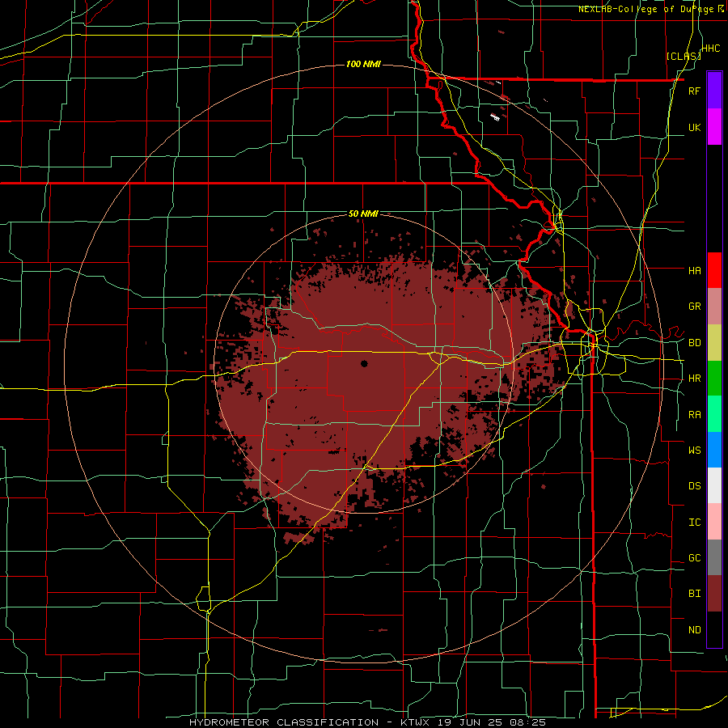Click the WS legend label
This screenshot has height=728, width=728.
[x=694, y=450]
